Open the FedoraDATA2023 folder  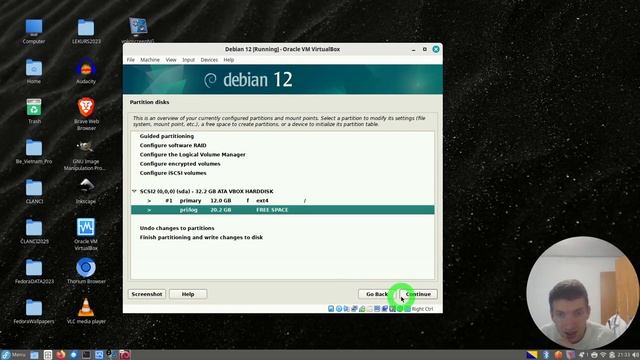[34, 271]
